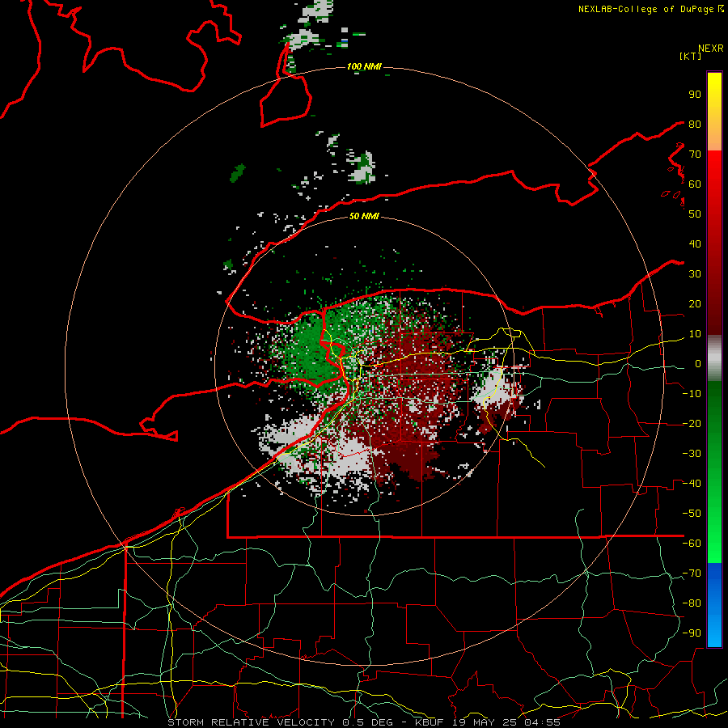Click the NEXR label above the color bar

[711, 49]
